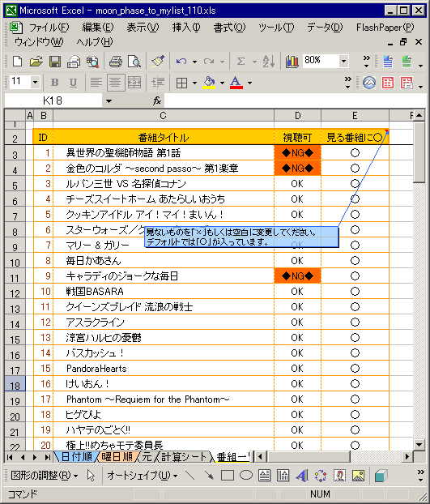Viewport: 430px width, 504px height.
Task: Select the Format Painter brush
Action: click(x=158, y=61)
